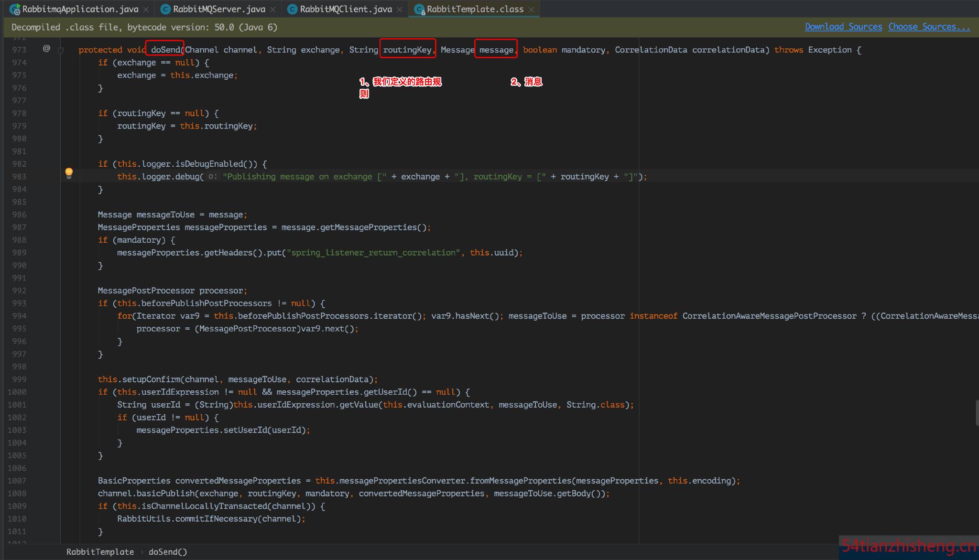Click the Choose Sources link
The image size is (979, 560).
(929, 27)
